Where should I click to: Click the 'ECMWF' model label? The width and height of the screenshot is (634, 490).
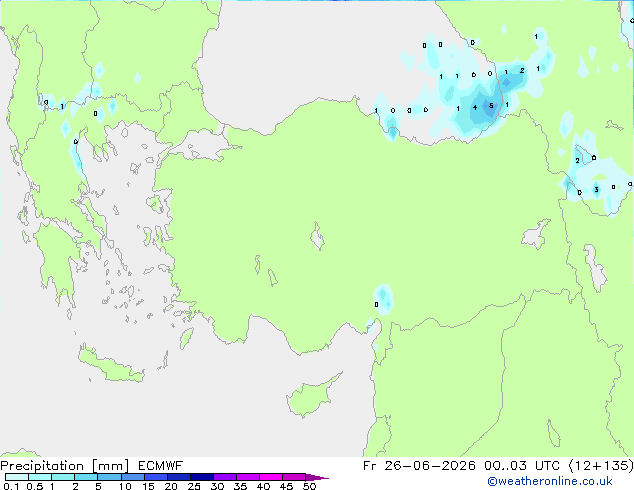click(x=161, y=466)
